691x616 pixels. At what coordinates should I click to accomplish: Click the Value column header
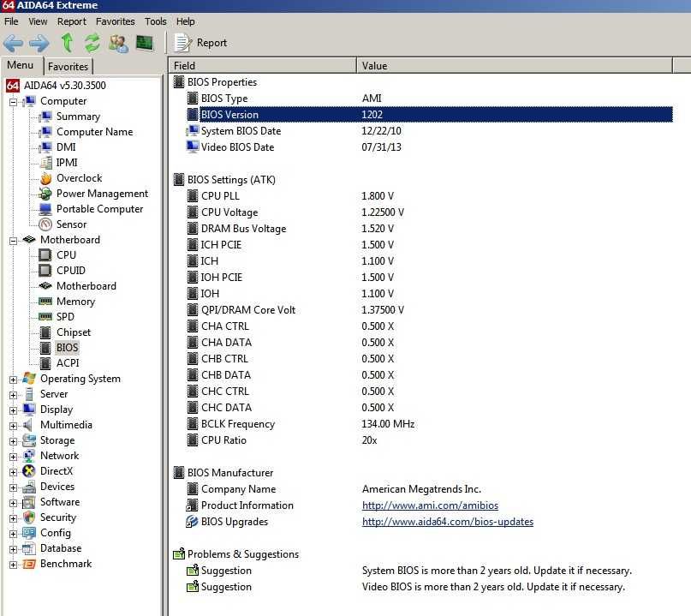click(515, 66)
